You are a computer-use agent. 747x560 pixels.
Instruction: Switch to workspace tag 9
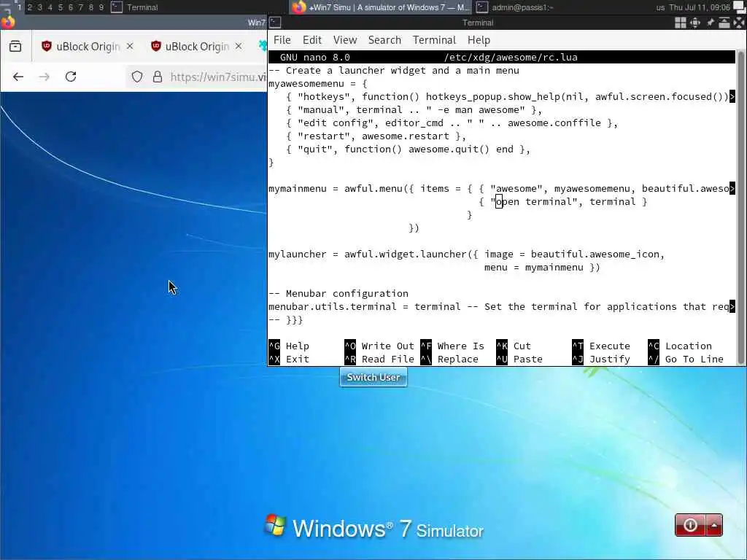point(101,7)
